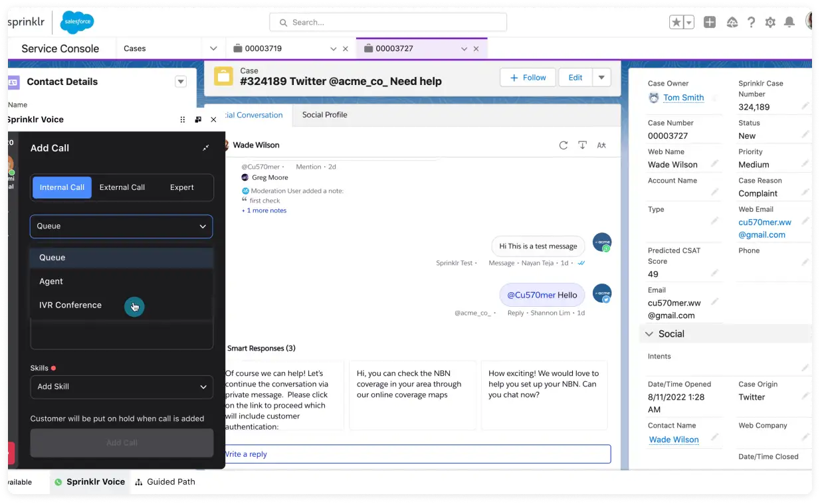820x504 pixels.
Task: Click the case Edit button
Action: click(575, 78)
